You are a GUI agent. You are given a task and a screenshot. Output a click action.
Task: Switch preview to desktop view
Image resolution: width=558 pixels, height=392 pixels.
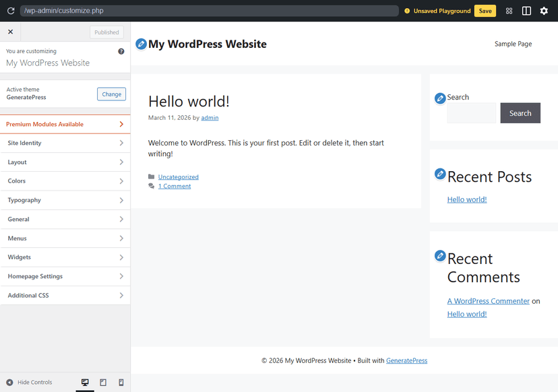point(85,383)
